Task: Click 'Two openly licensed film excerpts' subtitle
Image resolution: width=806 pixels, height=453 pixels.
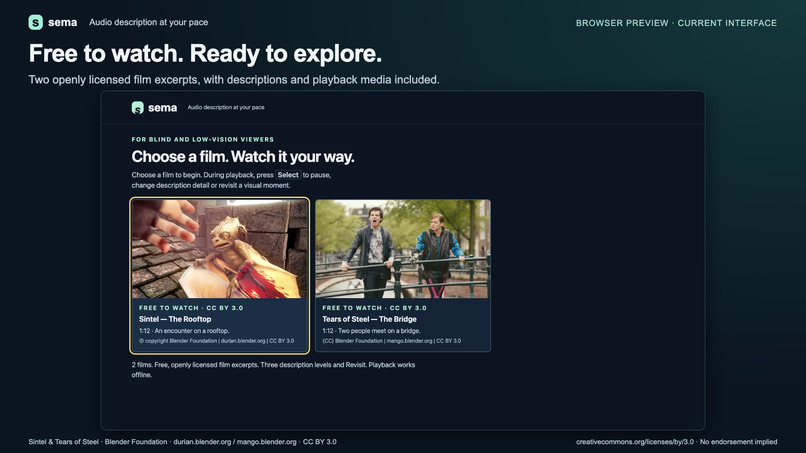Action: pyautogui.click(x=234, y=80)
